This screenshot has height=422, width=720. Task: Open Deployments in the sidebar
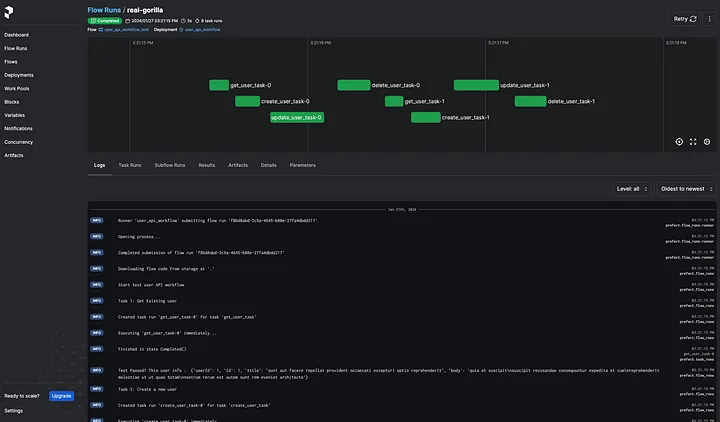tap(19, 75)
